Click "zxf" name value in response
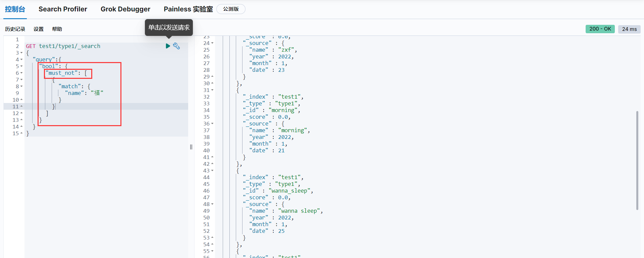The height and width of the screenshot is (258, 644). [x=286, y=50]
